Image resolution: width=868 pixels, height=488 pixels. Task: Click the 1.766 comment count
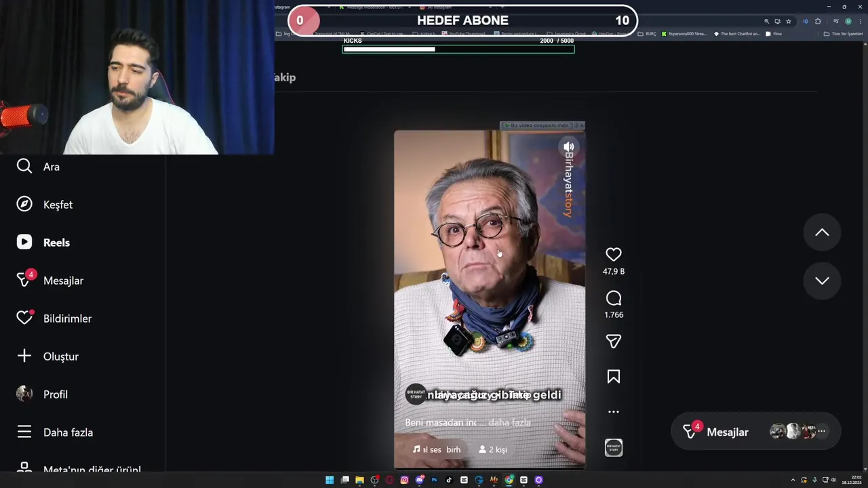[614, 314]
